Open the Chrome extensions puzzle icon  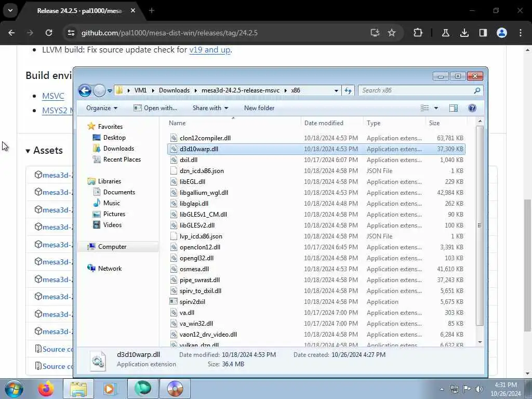[x=418, y=33]
